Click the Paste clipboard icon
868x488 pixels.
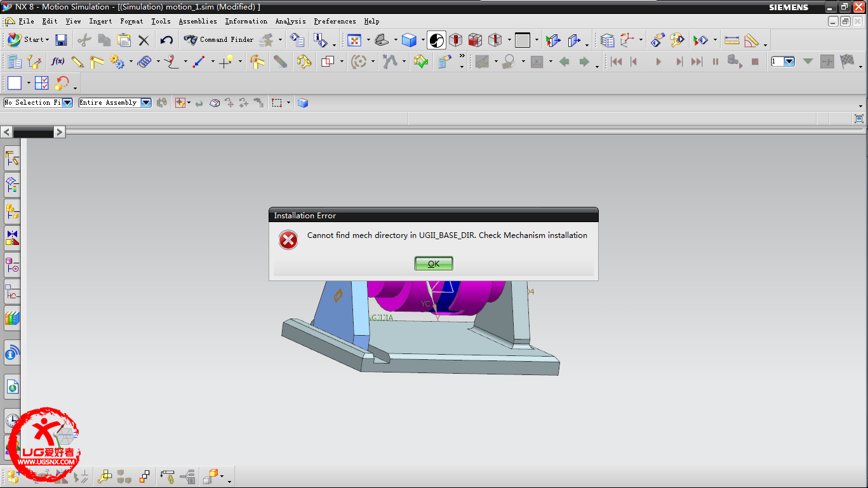click(124, 40)
